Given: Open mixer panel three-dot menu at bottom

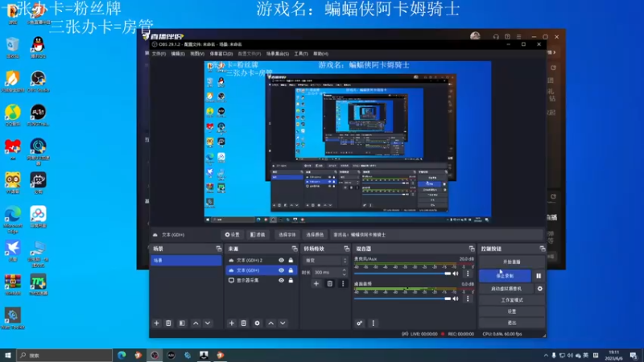Looking at the screenshot, I should click(373, 323).
